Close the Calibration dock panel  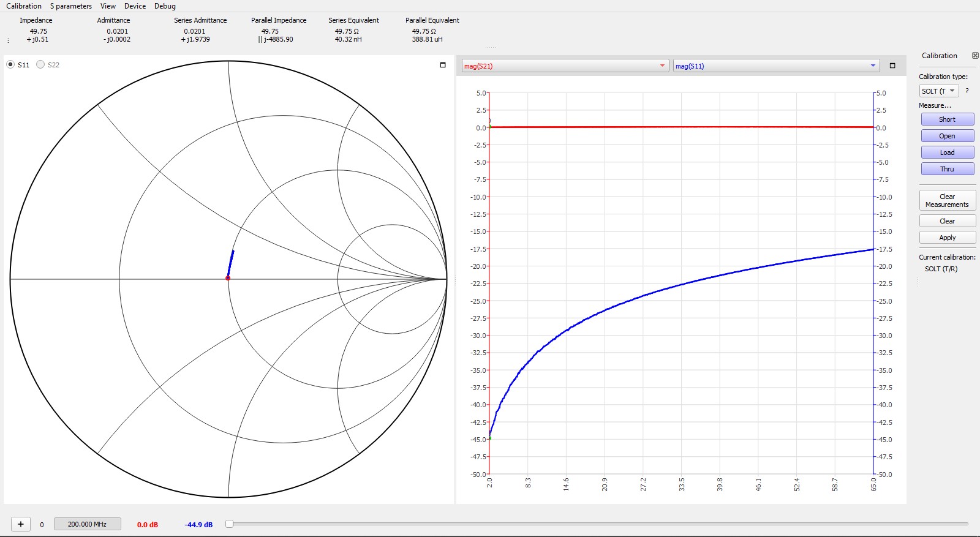tap(975, 56)
